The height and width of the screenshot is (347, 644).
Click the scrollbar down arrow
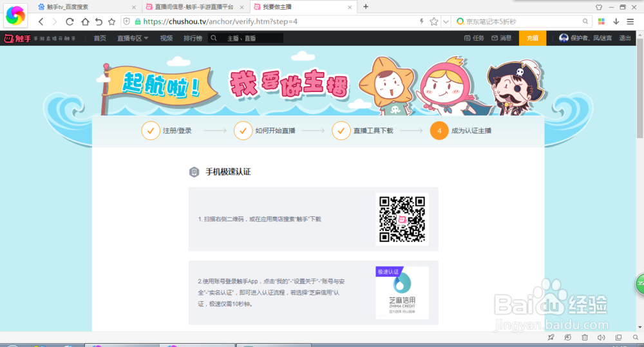[x=640, y=327]
